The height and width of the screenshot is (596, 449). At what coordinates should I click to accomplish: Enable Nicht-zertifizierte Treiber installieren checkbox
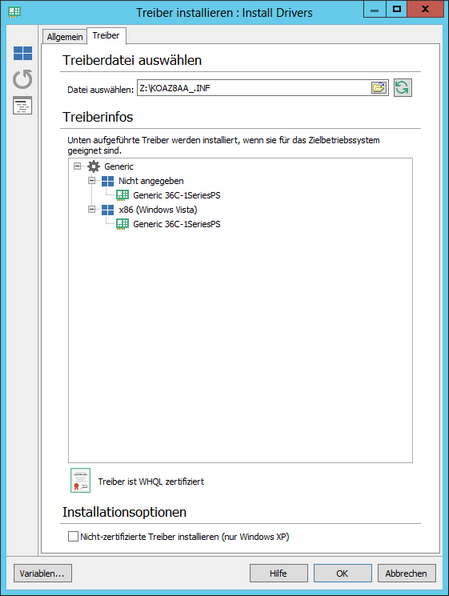point(73,536)
